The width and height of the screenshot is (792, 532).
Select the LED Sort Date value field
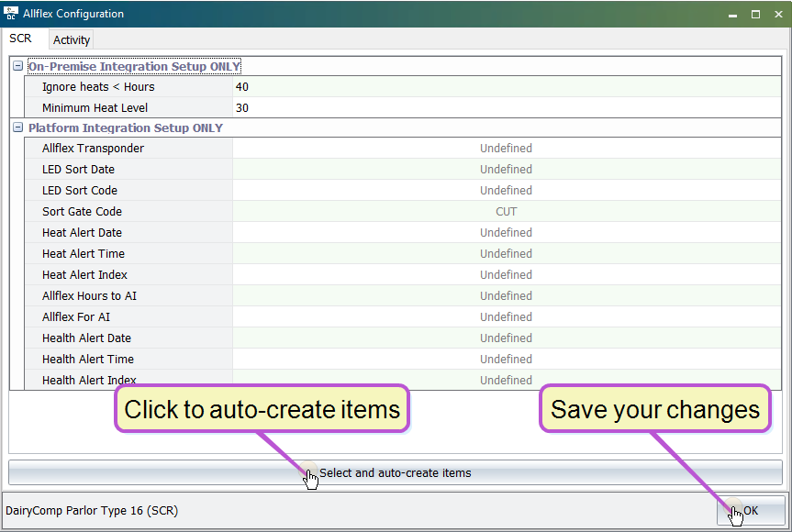(507, 170)
